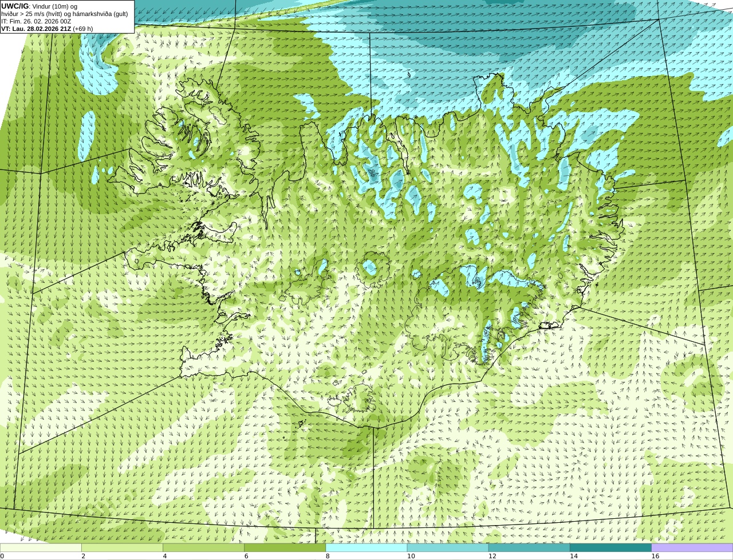Click the legend label "16"
Image resolution: width=733 pixels, height=560 pixels.
coord(655,556)
